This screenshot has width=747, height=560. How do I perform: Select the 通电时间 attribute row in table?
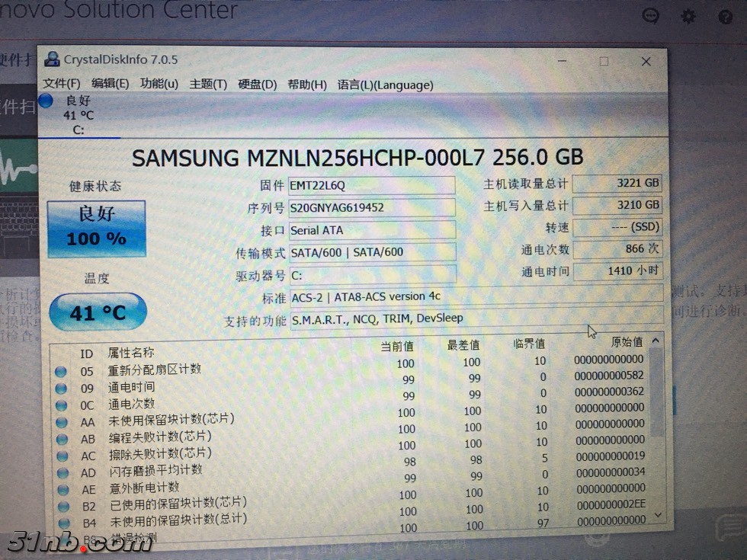click(351, 383)
